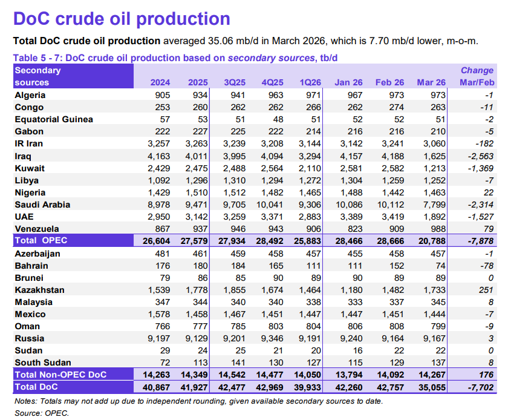Click Iraq's Mar/Feb change value of -2,563
The width and height of the screenshot is (508, 420).
pyautogui.click(x=478, y=156)
